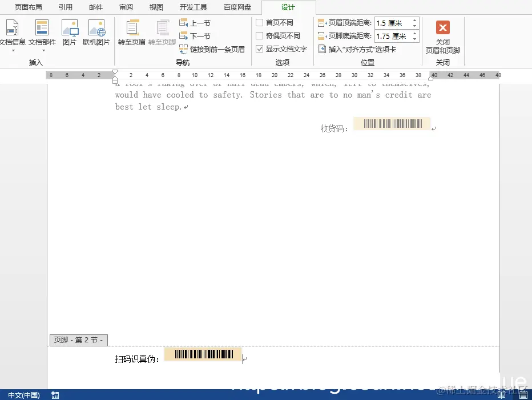Viewport: 532px width, 400px height.
Task: Open the 引用 ribbon tab
Action: pyautogui.click(x=66, y=7)
